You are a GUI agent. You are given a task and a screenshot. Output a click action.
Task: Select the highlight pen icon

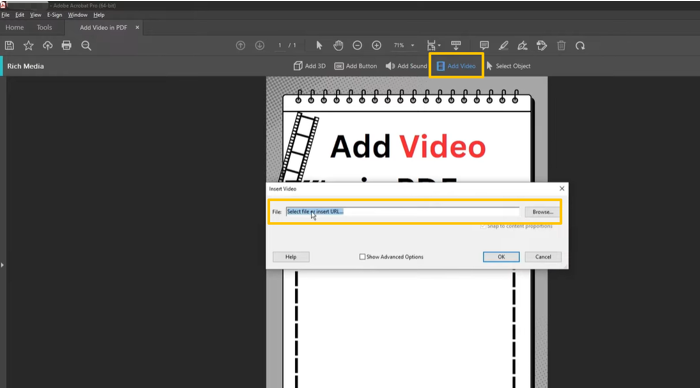pyautogui.click(x=503, y=46)
